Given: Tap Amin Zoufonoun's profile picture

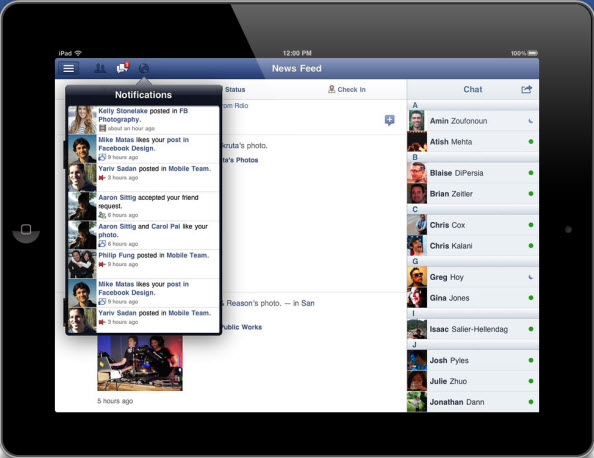Looking at the screenshot, I should [417, 121].
